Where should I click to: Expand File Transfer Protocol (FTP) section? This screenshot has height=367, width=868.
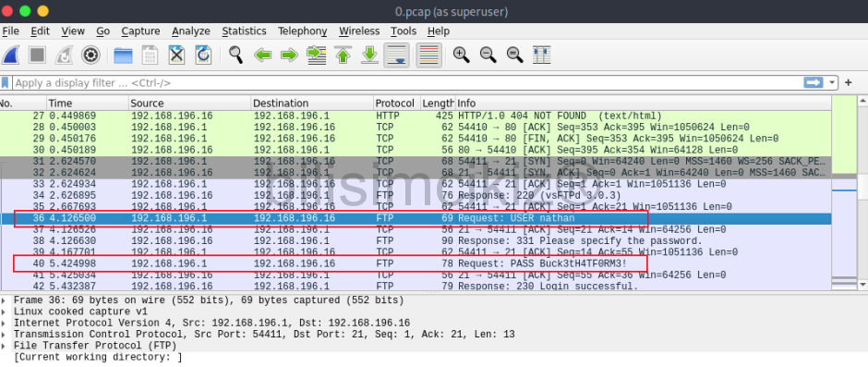pos(5,346)
